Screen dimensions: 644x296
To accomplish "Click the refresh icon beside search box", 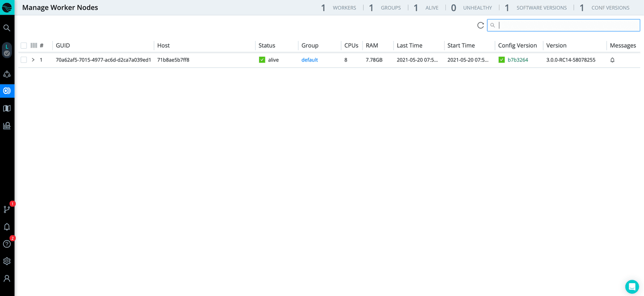I will pyautogui.click(x=480, y=25).
